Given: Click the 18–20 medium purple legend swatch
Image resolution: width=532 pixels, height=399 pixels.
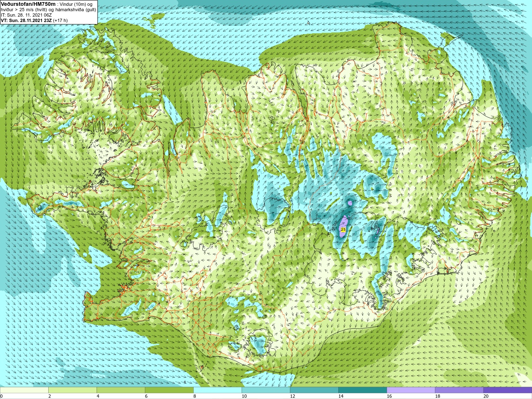Looking at the screenshot, I should [x=459, y=390].
